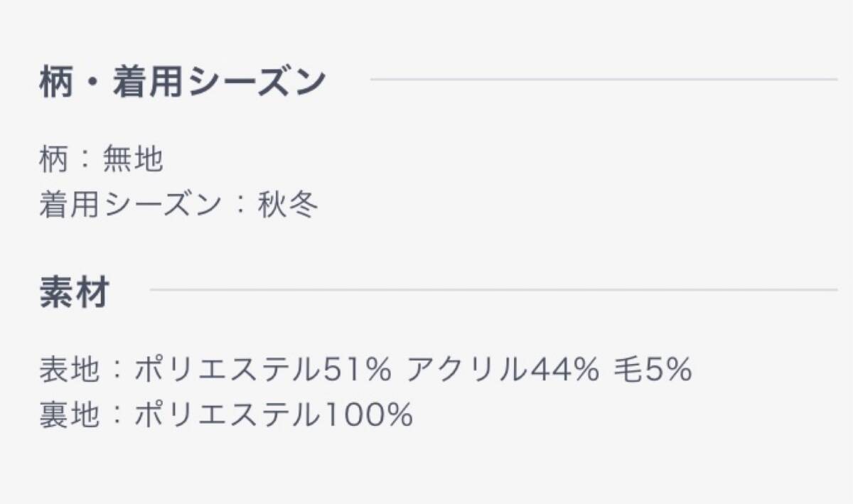Click the colon between 着用シーズン and 秋冬
Screen dimensions: 853x504
[240, 206]
